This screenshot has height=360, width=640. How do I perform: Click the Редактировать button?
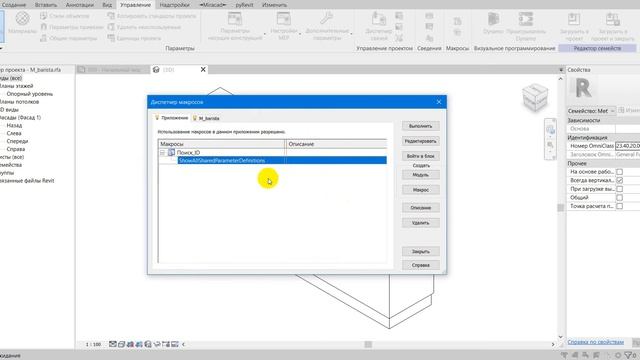coord(420,141)
